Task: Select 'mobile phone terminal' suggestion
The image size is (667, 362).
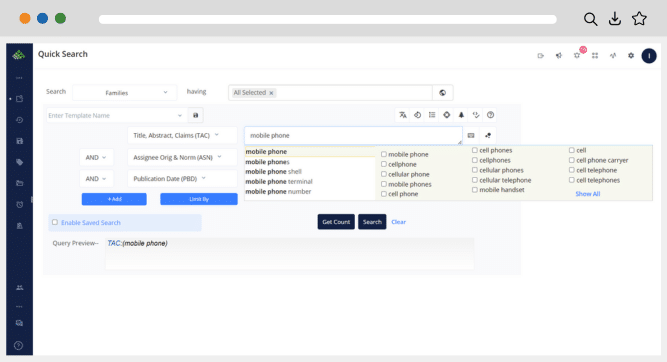Action: 279,182
